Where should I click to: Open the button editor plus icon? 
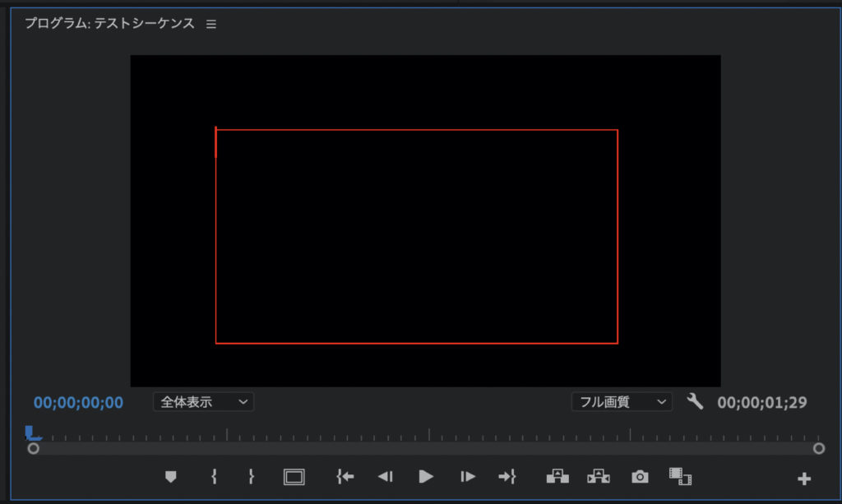click(804, 479)
